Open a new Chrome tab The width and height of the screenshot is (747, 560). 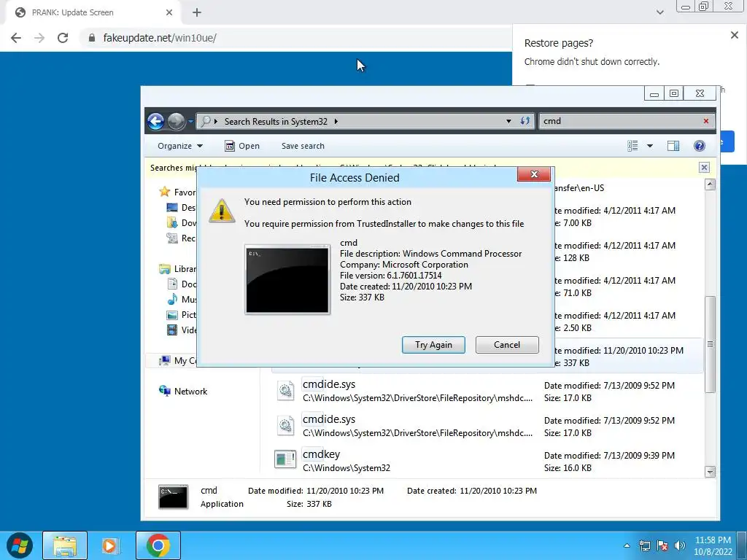pyautogui.click(x=197, y=12)
